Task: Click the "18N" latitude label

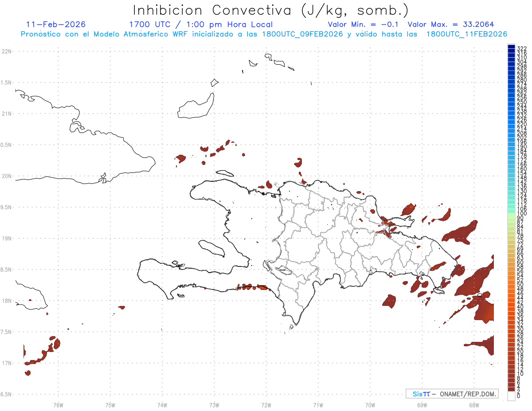Action: click(6, 301)
